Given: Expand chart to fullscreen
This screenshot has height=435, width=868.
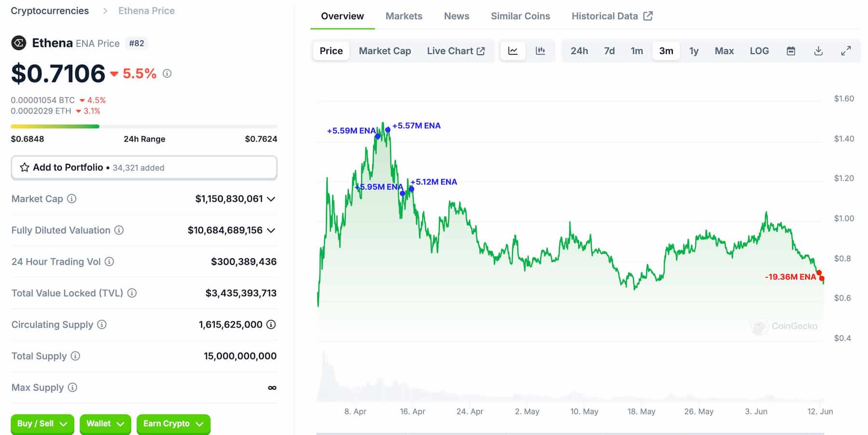Looking at the screenshot, I should point(846,51).
